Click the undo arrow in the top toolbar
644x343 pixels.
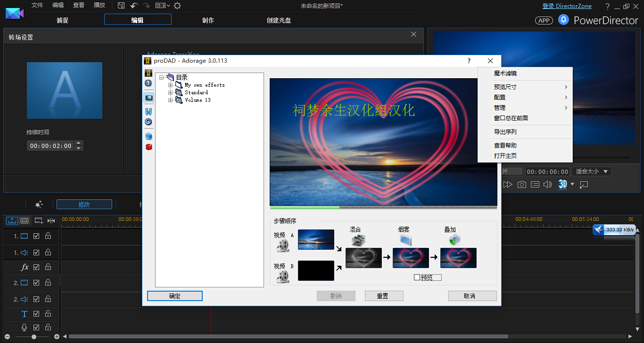point(134,6)
